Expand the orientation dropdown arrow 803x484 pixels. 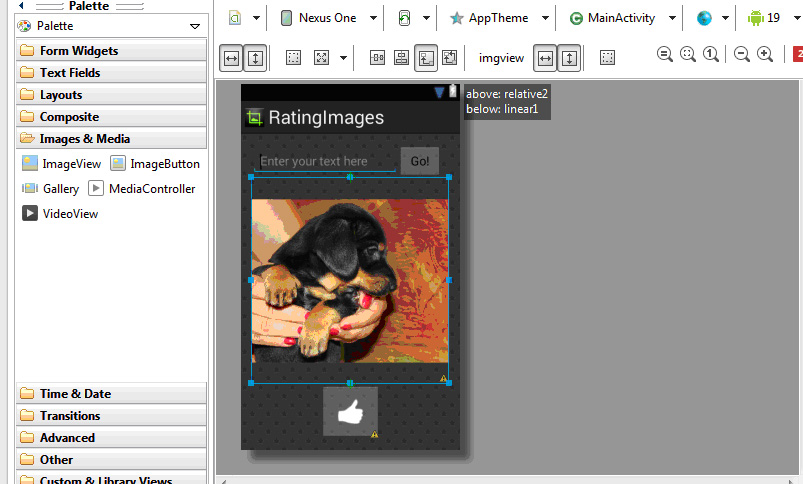tap(426, 18)
